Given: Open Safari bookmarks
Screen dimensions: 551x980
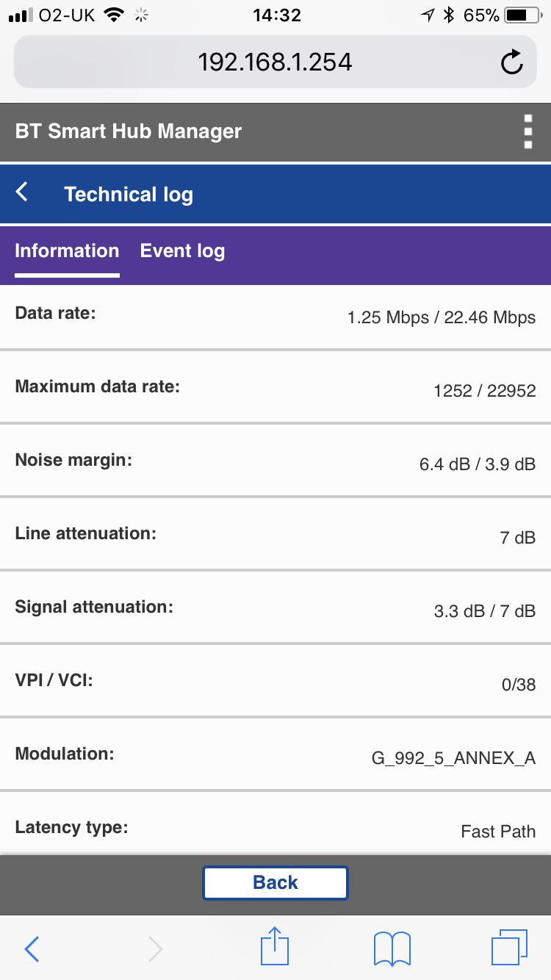Looking at the screenshot, I should point(392,948).
